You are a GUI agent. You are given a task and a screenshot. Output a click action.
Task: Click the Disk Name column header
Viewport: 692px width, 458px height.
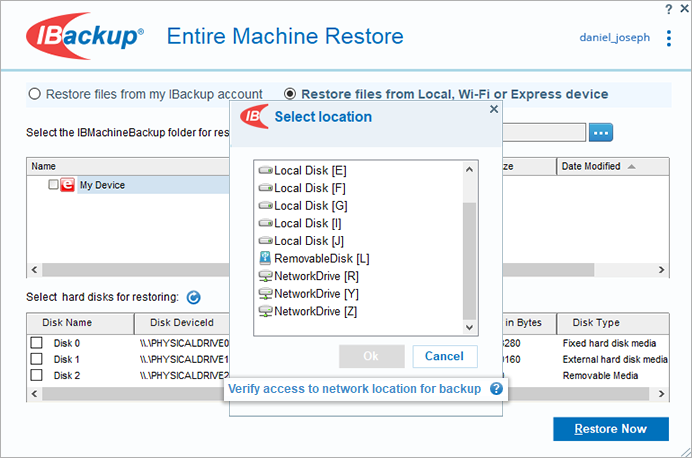coord(80,323)
